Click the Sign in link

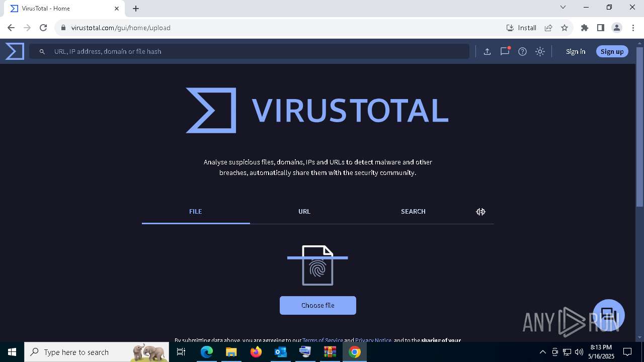tap(575, 51)
